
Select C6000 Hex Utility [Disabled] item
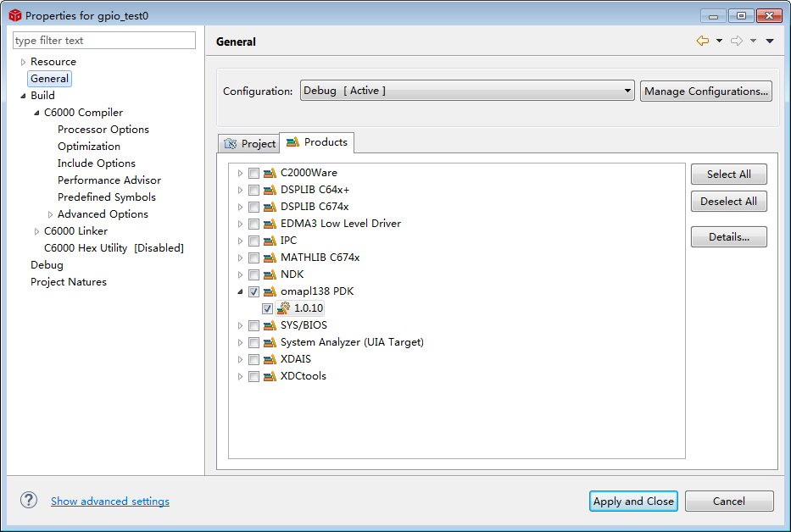114,248
